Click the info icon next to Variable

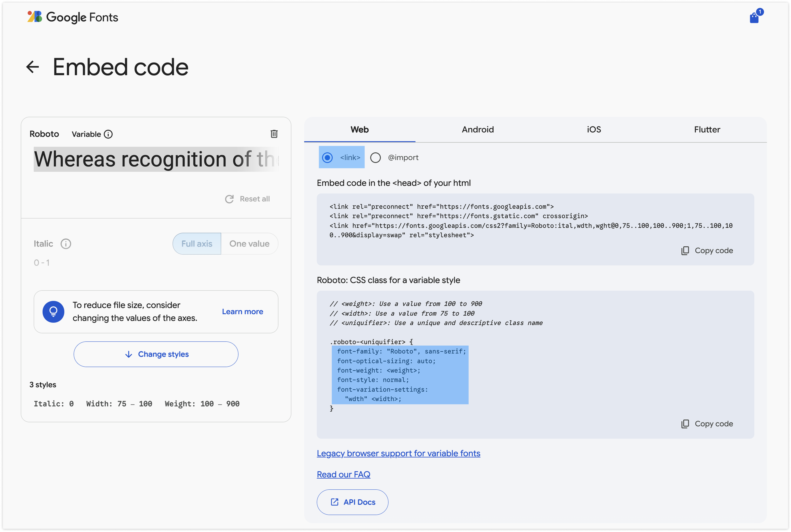click(108, 134)
